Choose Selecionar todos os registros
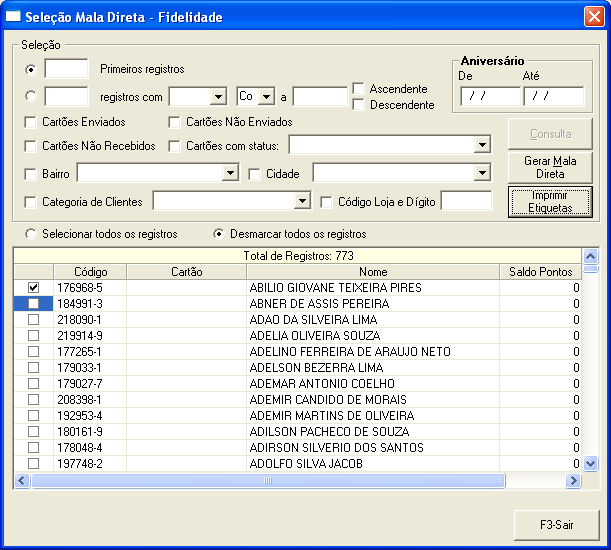 pos(31,234)
